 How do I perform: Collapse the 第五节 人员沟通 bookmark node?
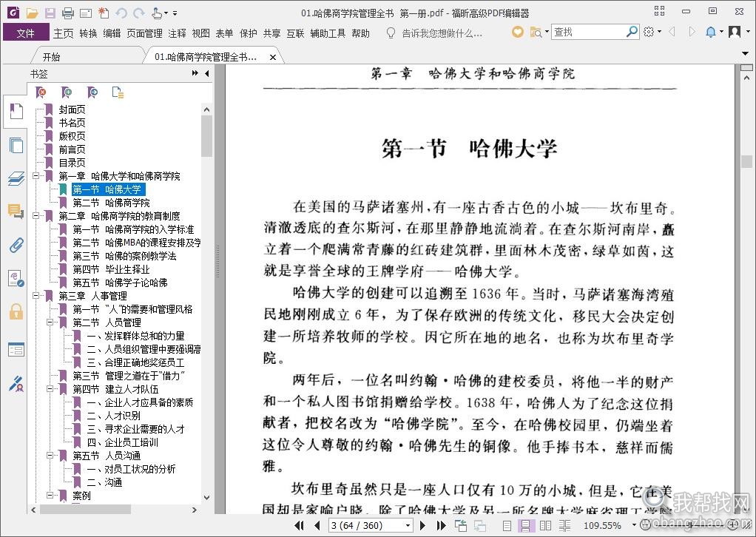pos(50,455)
